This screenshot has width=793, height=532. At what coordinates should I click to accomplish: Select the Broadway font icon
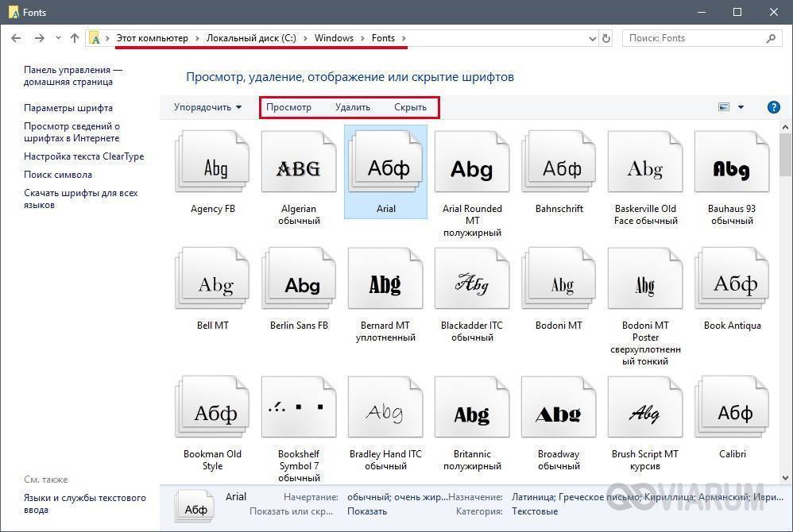pyautogui.click(x=559, y=413)
